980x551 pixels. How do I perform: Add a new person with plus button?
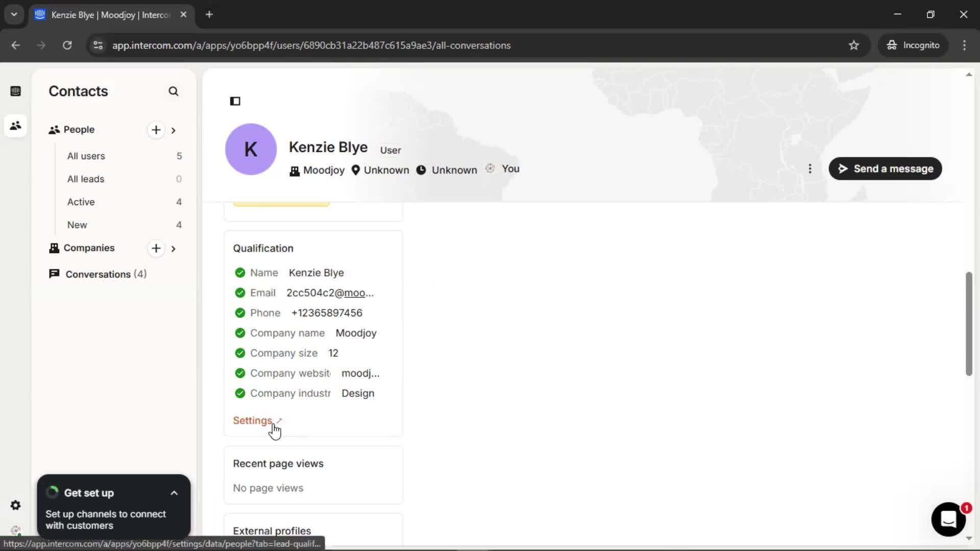(156, 130)
